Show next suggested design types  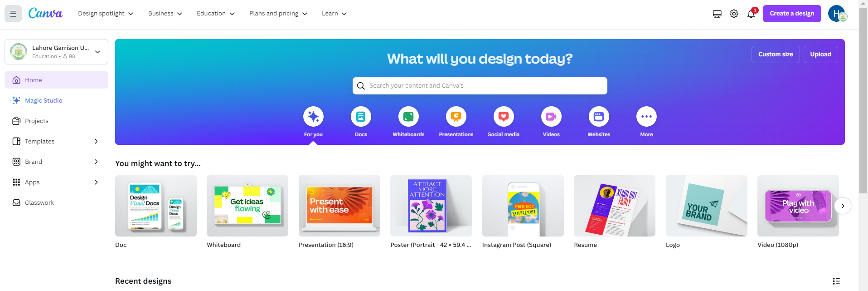pyautogui.click(x=843, y=206)
